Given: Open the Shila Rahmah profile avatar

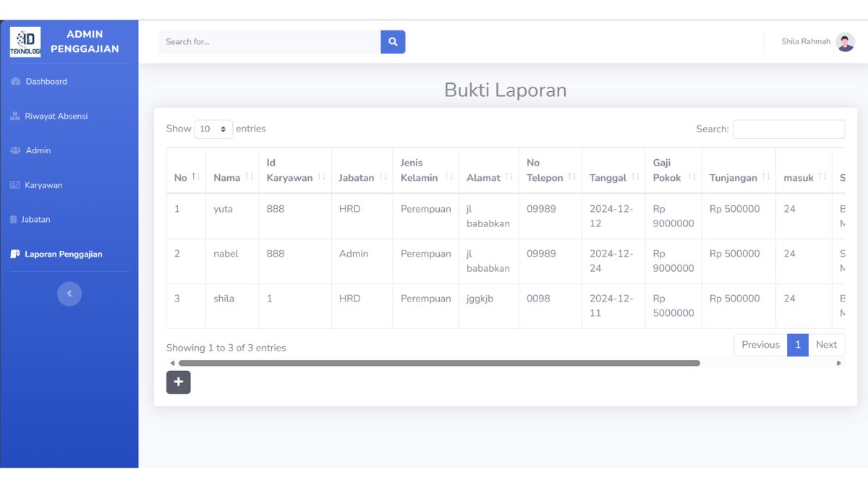Looking at the screenshot, I should (845, 42).
